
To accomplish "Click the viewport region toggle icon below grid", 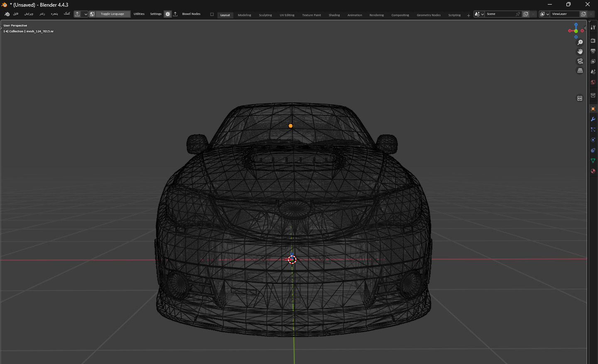I will [580, 98].
